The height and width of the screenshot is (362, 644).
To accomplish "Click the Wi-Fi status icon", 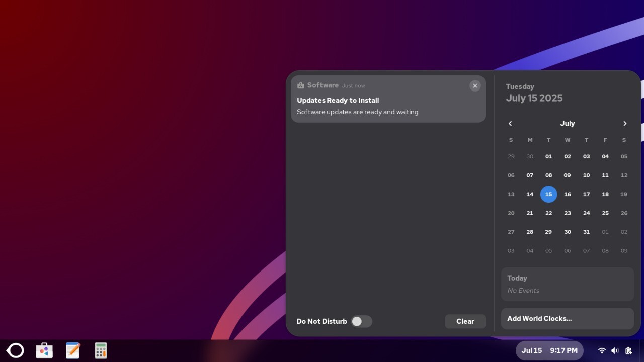I will click(601, 350).
